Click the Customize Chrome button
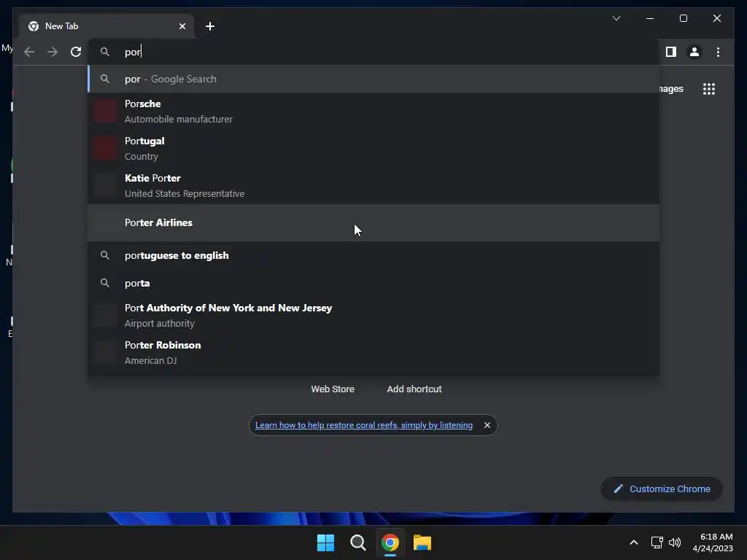Screen dimensions: 747x560 (x=662, y=489)
